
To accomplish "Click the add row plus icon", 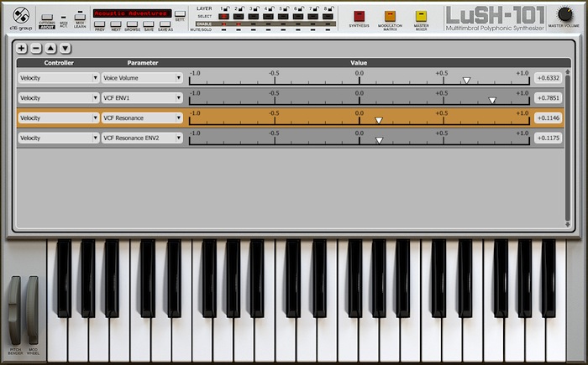I will coord(22,50).
